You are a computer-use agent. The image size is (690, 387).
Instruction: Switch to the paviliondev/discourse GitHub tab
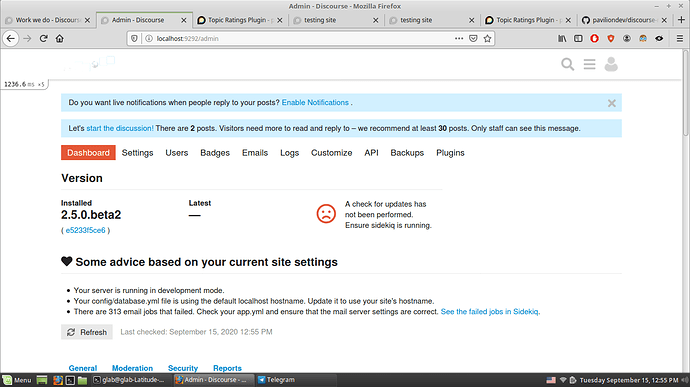click(x=624, y=20)
